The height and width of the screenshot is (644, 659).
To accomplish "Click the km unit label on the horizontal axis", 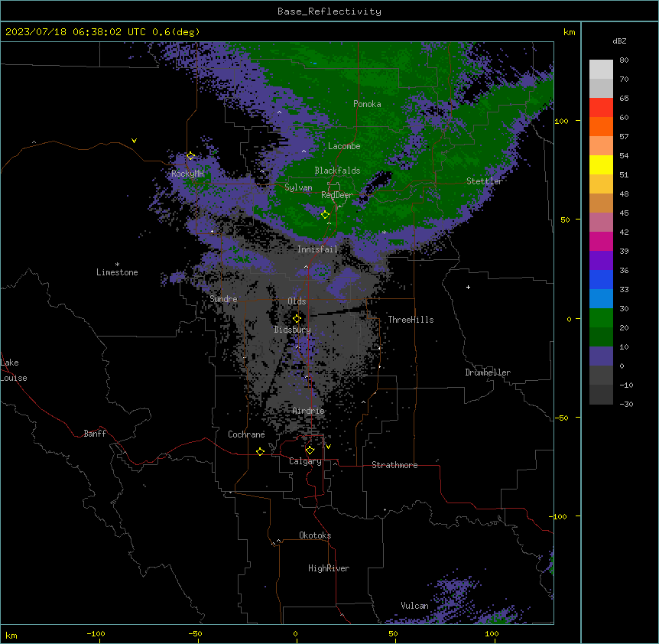I will 11,635.
